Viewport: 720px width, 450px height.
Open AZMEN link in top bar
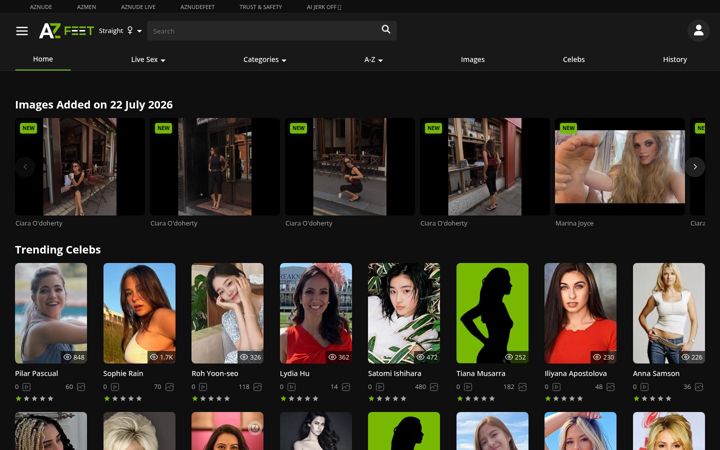coord(86,7)
